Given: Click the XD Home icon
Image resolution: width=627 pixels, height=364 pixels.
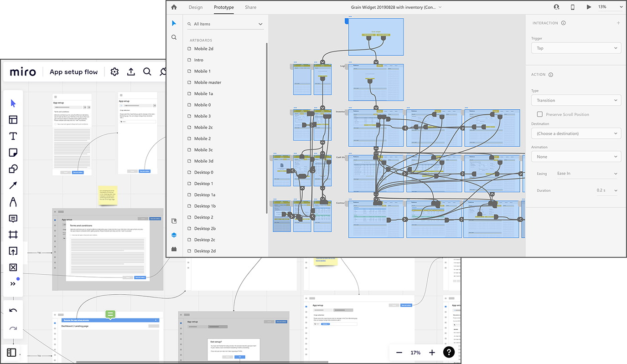Looking at the screenshot, I should tap(174, 7).
